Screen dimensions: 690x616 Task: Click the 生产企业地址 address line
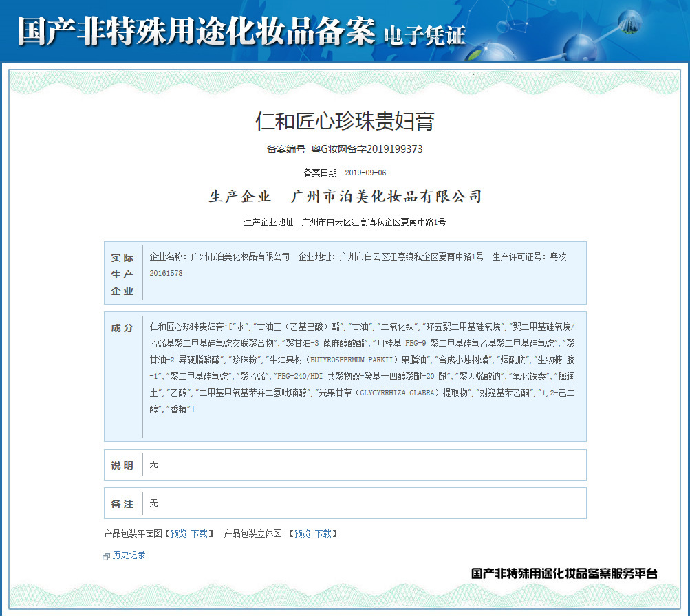pos(345,223)
